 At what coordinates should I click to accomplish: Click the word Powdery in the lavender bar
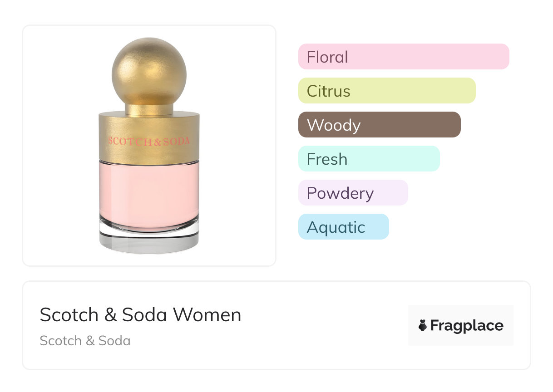click(x=340, y=193)
